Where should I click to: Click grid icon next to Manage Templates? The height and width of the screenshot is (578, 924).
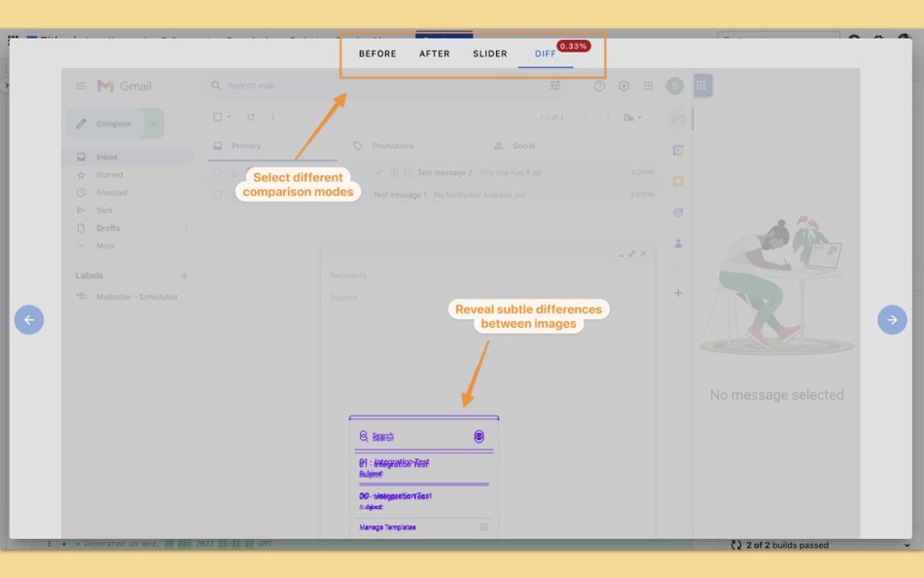(483, 527)
